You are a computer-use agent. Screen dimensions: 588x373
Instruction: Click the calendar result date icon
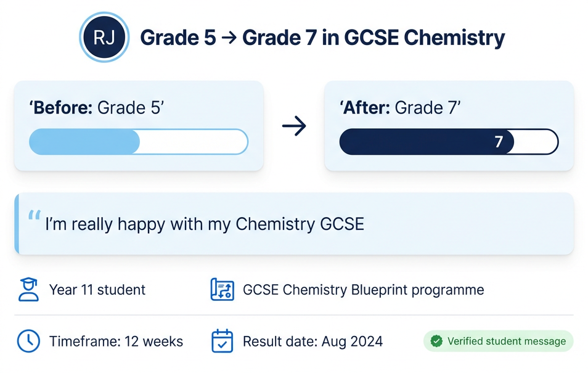coord(223,341)
